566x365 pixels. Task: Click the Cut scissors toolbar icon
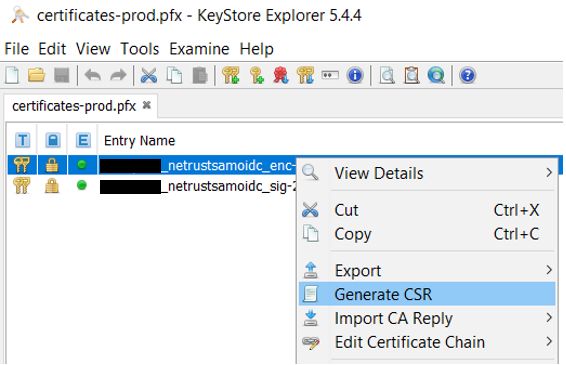(x=149, y=75)
